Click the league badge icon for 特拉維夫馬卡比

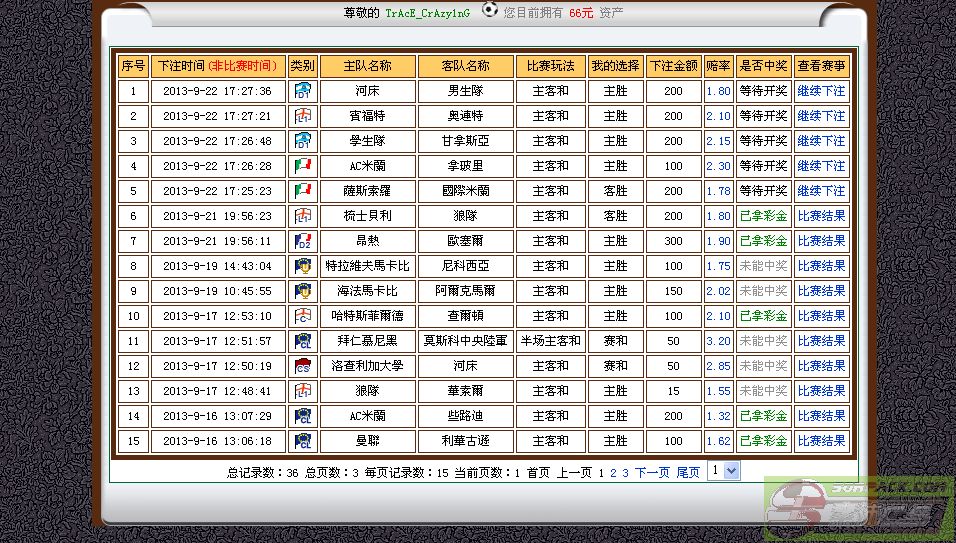(x=303, y=266)
